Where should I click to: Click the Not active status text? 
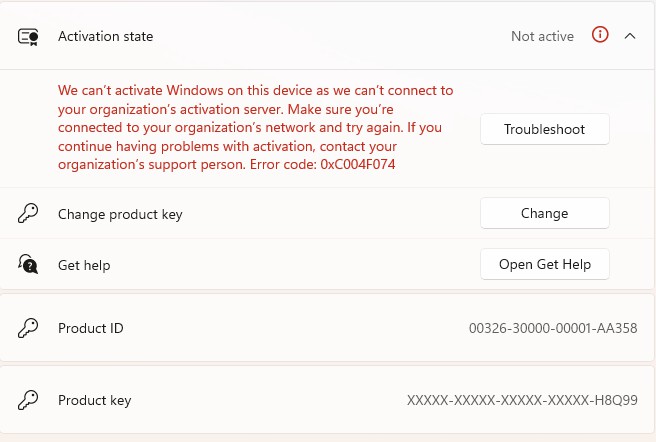tap(542, 36)
